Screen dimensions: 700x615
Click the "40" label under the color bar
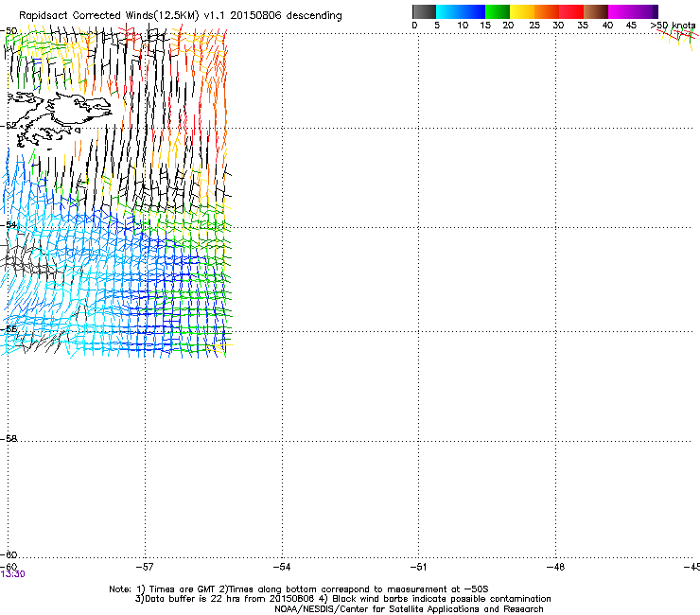607,26
